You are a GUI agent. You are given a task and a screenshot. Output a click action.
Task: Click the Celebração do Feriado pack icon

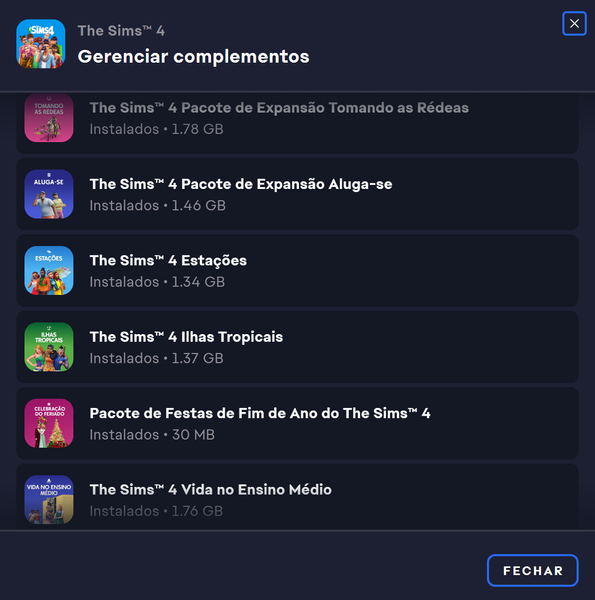click(x=49, y=423)
